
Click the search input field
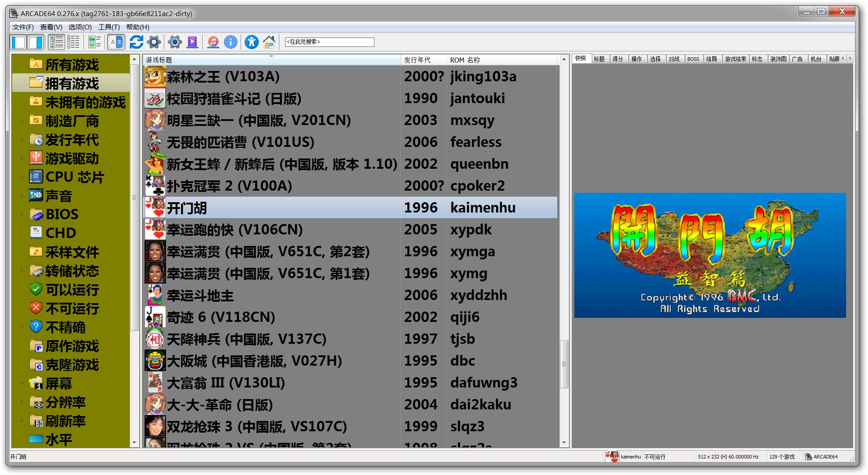tap(329, 42)
